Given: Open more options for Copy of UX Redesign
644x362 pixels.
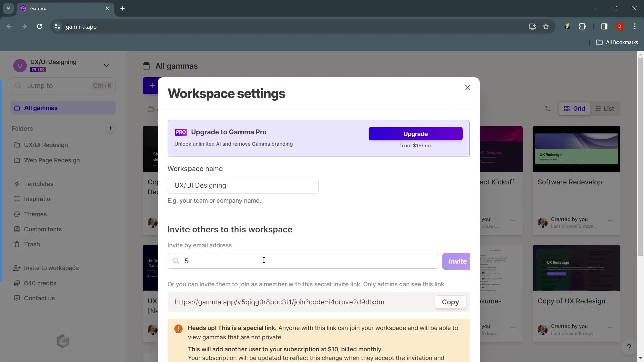Looking at the screenshot, I should (x=610, y=327).
